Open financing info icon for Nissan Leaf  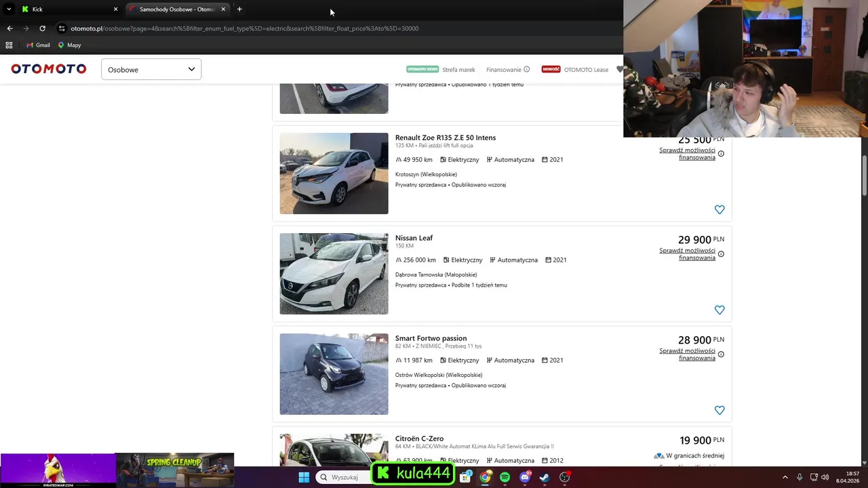click(x=721, y=254)
